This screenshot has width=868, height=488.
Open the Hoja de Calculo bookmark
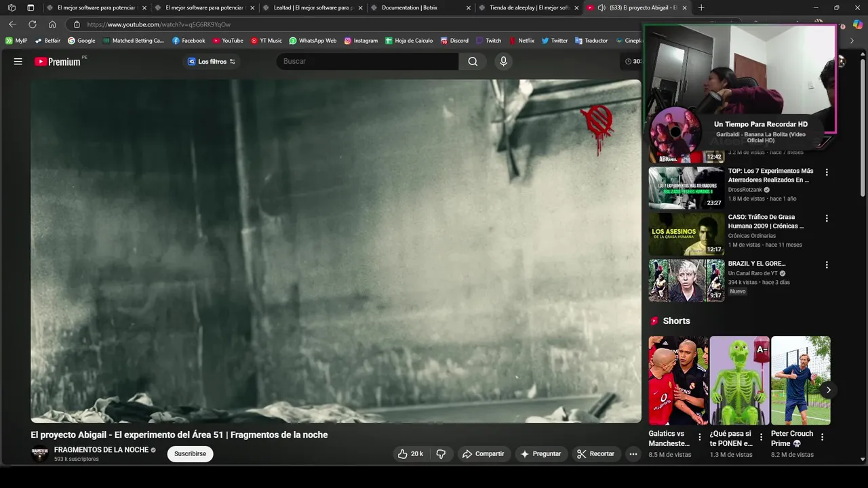pos(409,41)
